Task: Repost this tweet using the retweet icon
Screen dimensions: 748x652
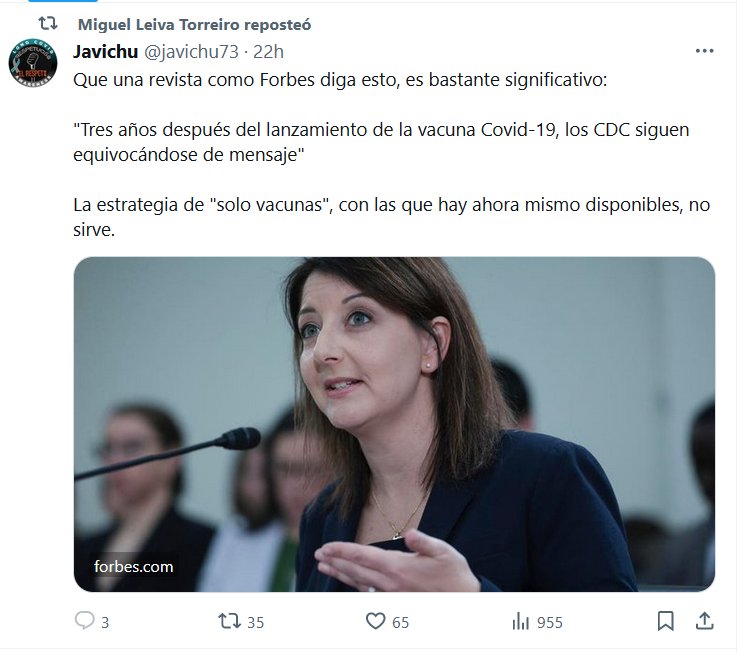Action: click(229, 621)
